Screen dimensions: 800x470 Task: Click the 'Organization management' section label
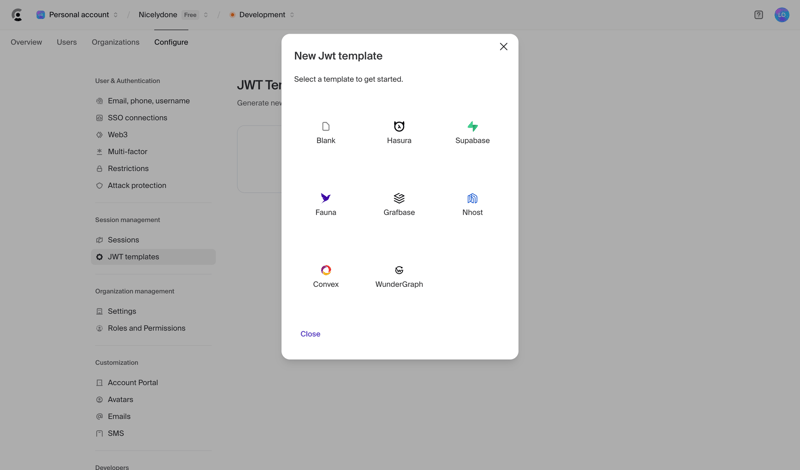click(x=135, y=291)
